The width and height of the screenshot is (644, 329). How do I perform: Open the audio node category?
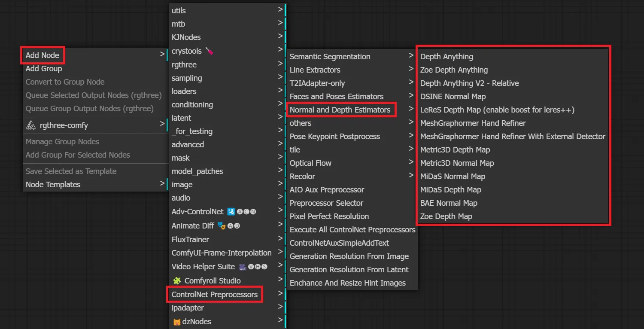[228, 198]
